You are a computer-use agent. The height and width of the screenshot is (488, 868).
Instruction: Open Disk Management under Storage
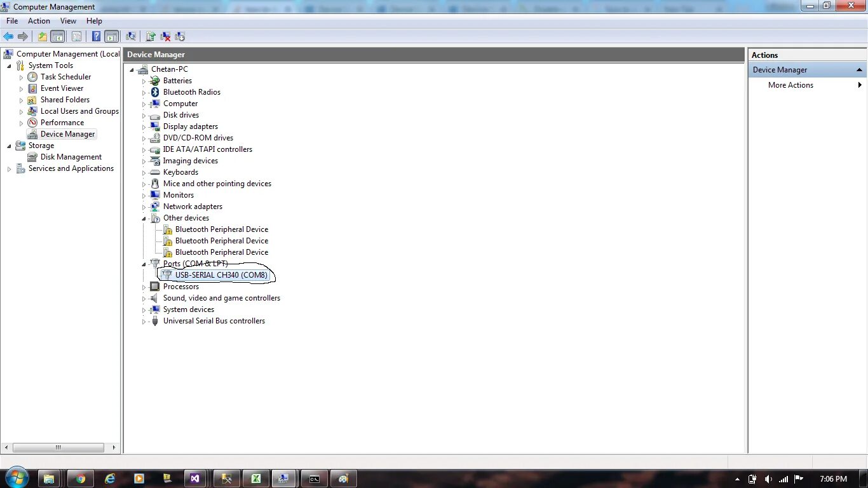tap(71, 157)
